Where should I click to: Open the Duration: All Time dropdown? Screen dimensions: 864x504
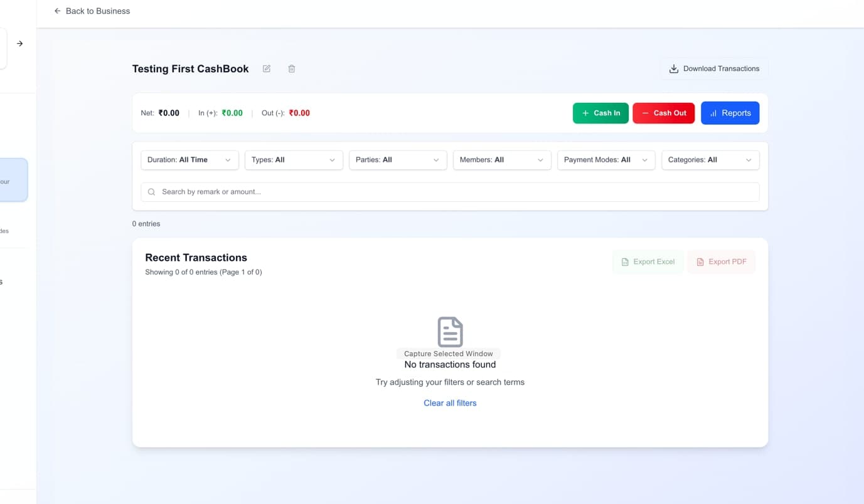point(189,160)
